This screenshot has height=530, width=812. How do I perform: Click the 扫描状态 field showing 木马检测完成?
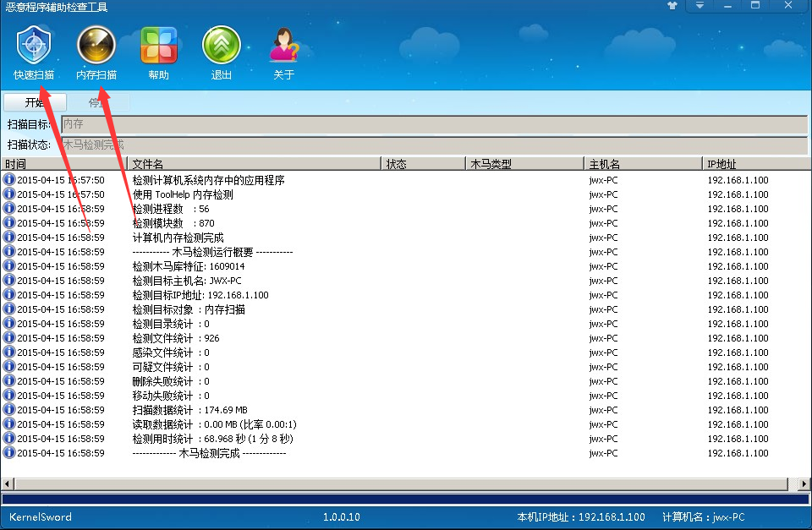(x=434, y=145)
